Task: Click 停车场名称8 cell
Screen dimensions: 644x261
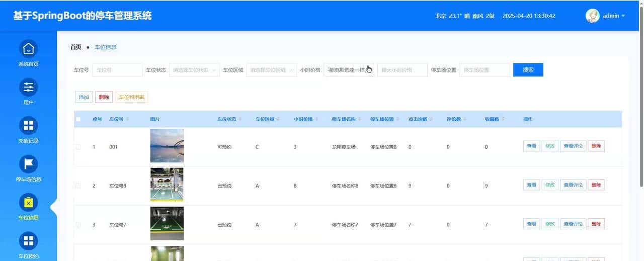Action: pyautogui.click(x=345, y=186)
